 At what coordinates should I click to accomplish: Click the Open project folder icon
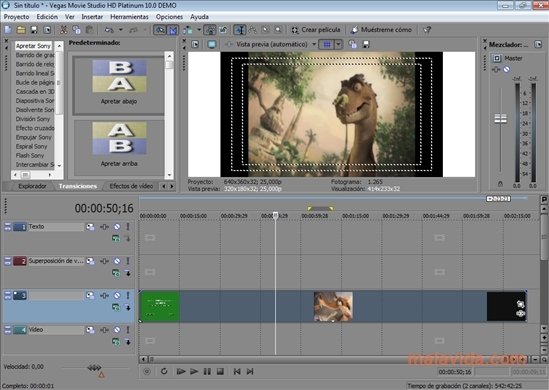click(21, 30)
